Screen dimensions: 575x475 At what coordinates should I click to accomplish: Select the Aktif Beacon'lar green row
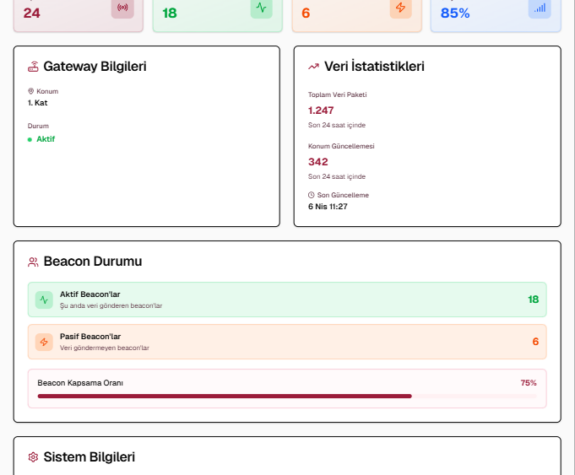point(287,300)
